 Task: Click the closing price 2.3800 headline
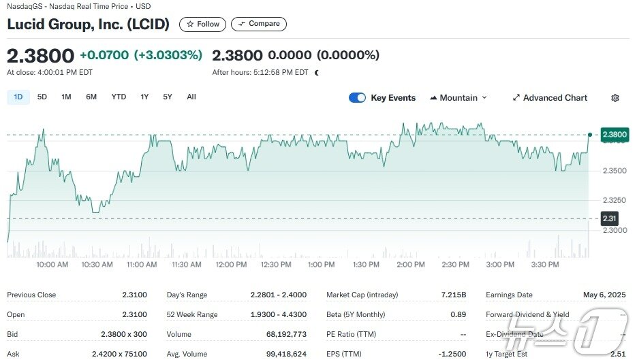tap(41, 56)
